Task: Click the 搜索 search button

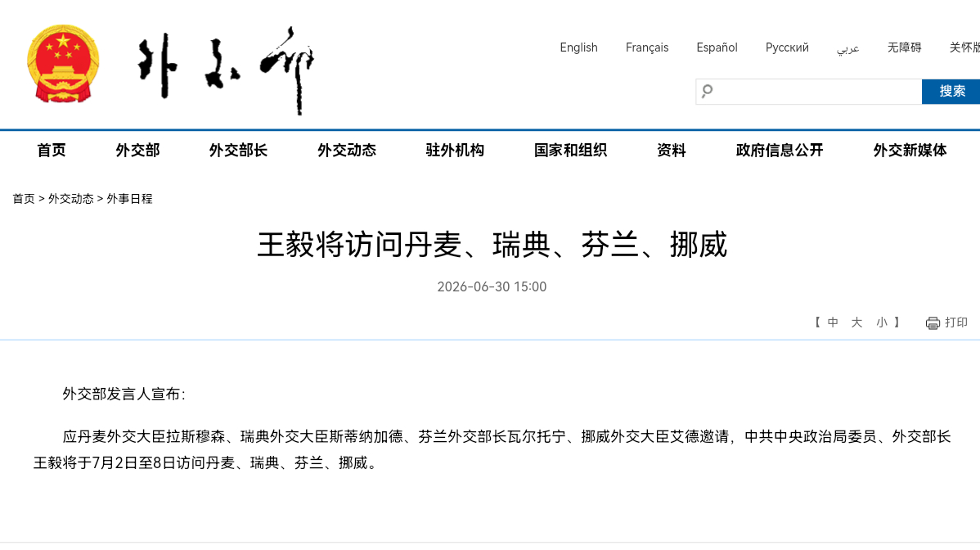Action: coord(951,92)
